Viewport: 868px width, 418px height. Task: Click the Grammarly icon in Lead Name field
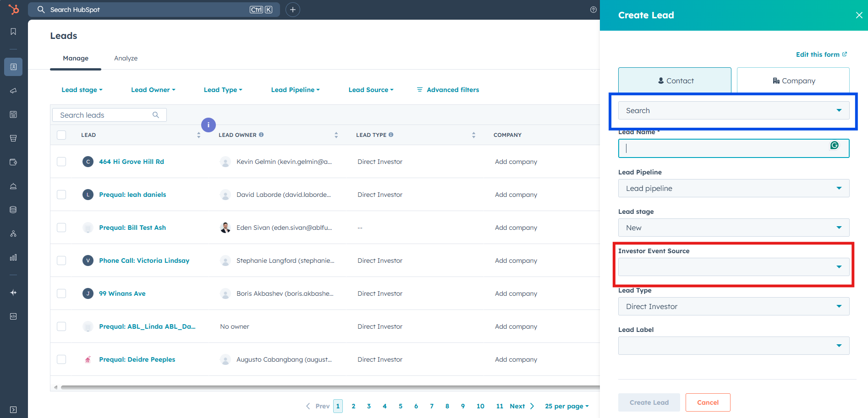[x=834, y=145]
